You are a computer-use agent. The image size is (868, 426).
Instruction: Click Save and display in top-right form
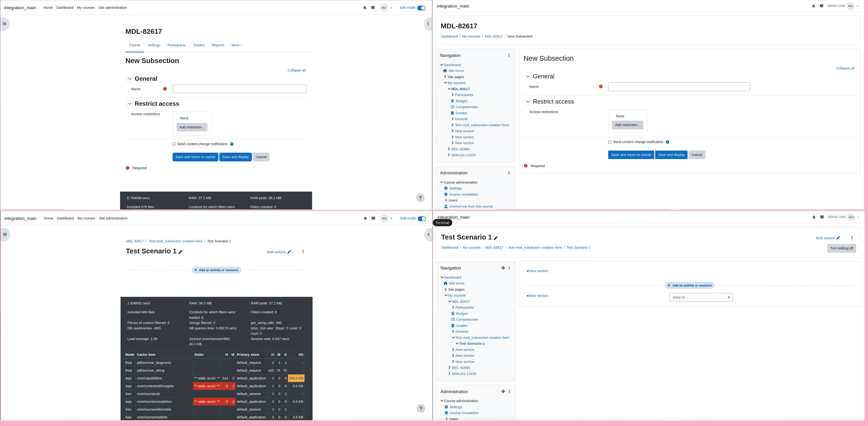click(671, 155)
